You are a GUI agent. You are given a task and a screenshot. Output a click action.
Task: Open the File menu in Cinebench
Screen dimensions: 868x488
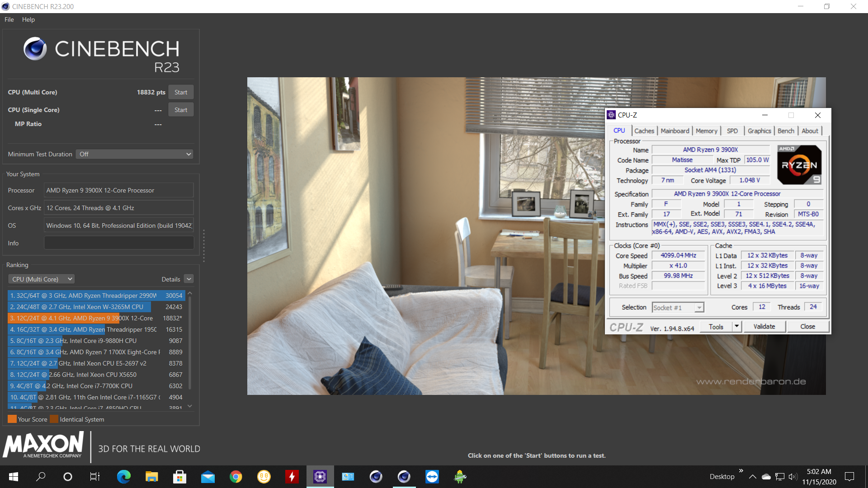pos(9,20)
